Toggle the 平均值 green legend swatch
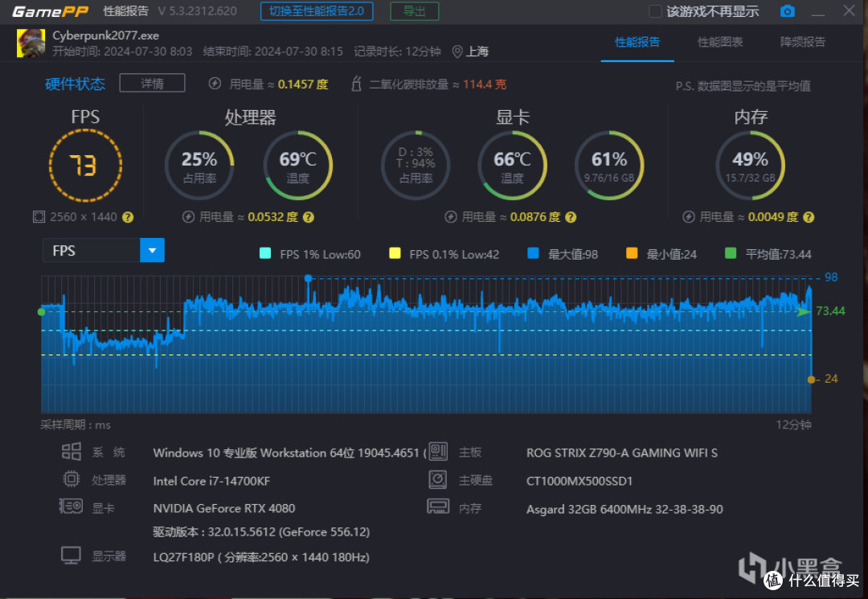Viewport: 868px width, 599px height. click(x=731, y=253)
